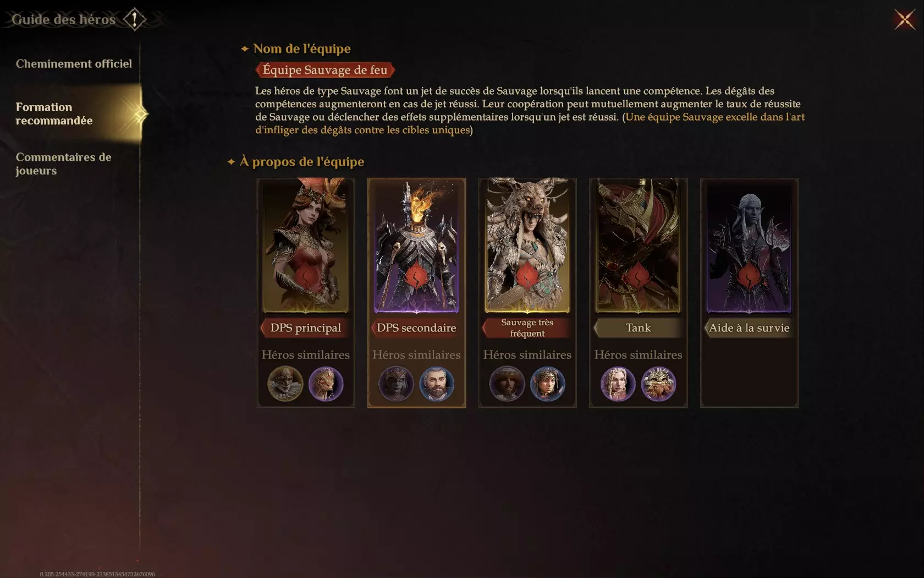Image resolution: width=924 pixels, height=578 pixels.
Task: Click the horned beast similar hero icon
Action: pos(658,384)
